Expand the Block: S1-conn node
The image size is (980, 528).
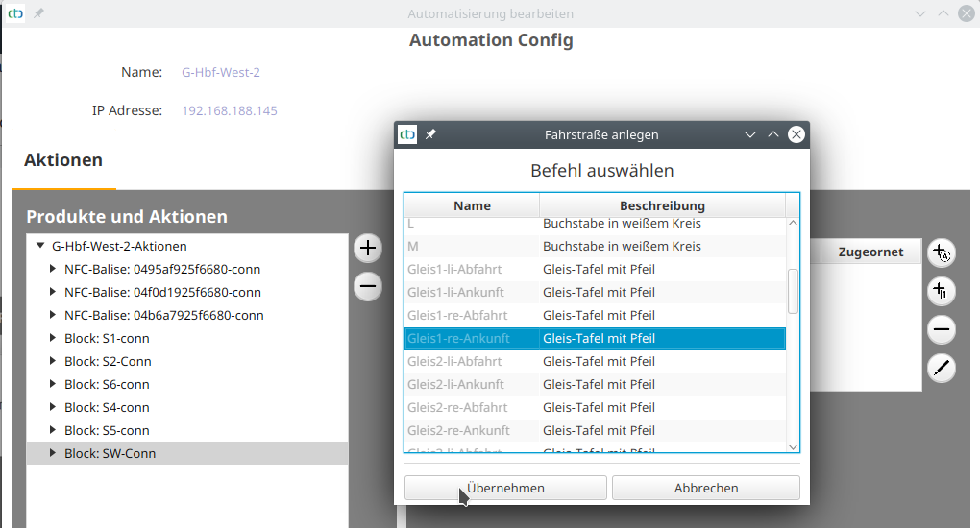[x=53, y=338]
